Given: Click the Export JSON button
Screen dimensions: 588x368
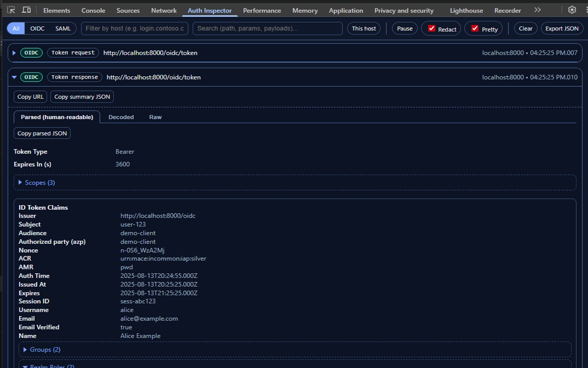Looking at the screenshot, I should click(562, 28).
